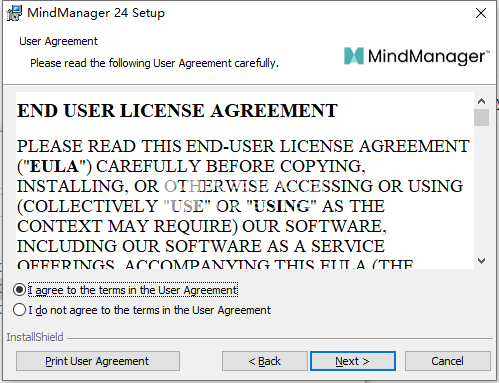
Task: Click 'Please read the following User Agreement' text
Action: click(x=154, y=63)
